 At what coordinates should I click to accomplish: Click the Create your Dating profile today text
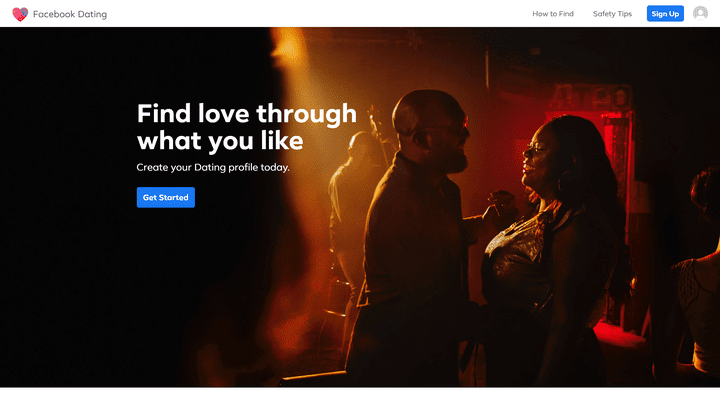213,167
